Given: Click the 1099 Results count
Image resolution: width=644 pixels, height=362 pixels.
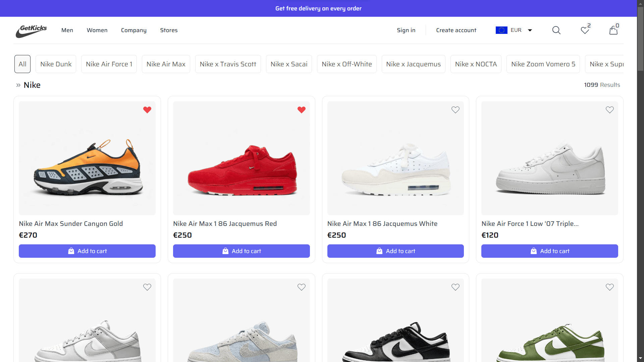Looking at the screenshot, I should pos(602,85).
